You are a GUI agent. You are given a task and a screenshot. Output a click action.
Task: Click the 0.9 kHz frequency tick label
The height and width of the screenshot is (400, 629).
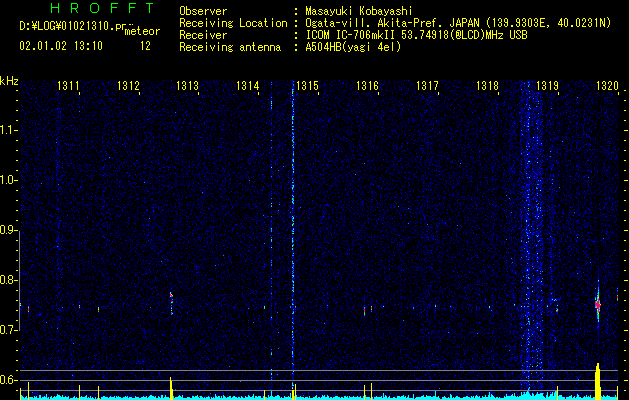8,230
